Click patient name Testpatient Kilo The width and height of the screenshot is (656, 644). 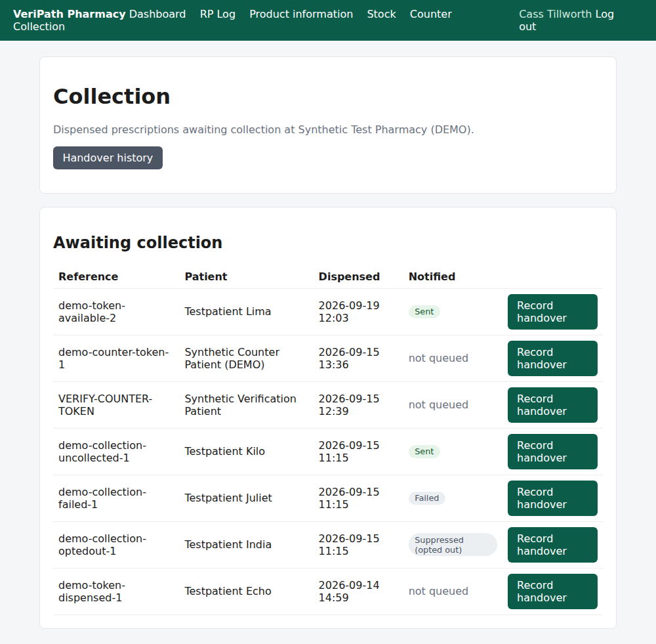point(224,452)
